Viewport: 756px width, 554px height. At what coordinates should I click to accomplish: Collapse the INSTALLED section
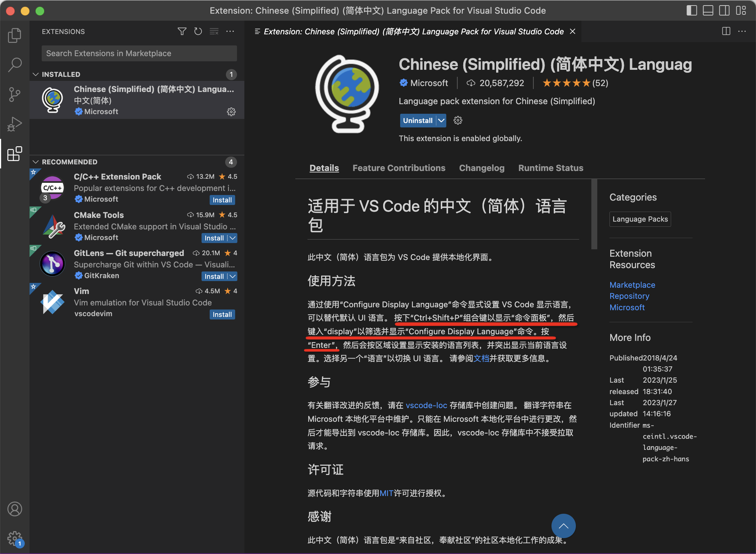pos(36,74)
